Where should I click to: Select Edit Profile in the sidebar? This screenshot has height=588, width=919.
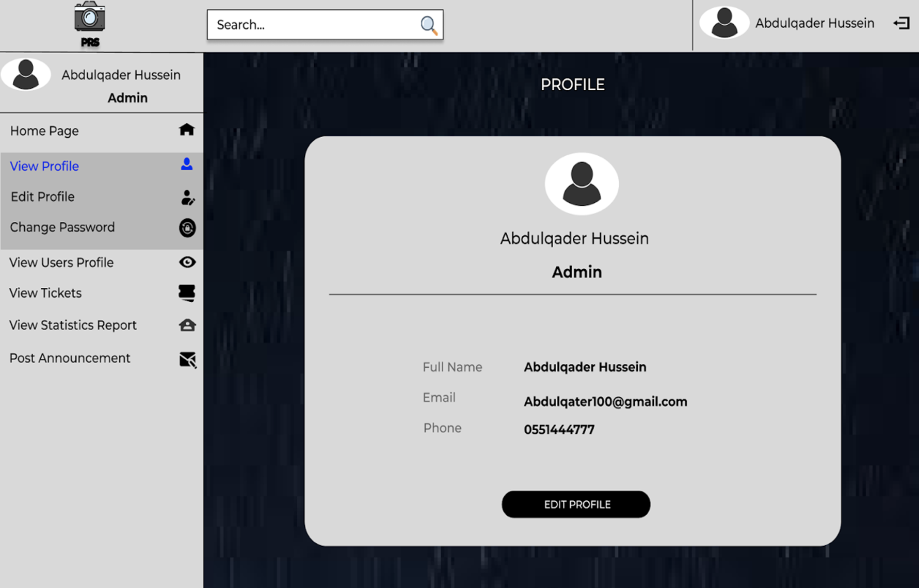43,197
